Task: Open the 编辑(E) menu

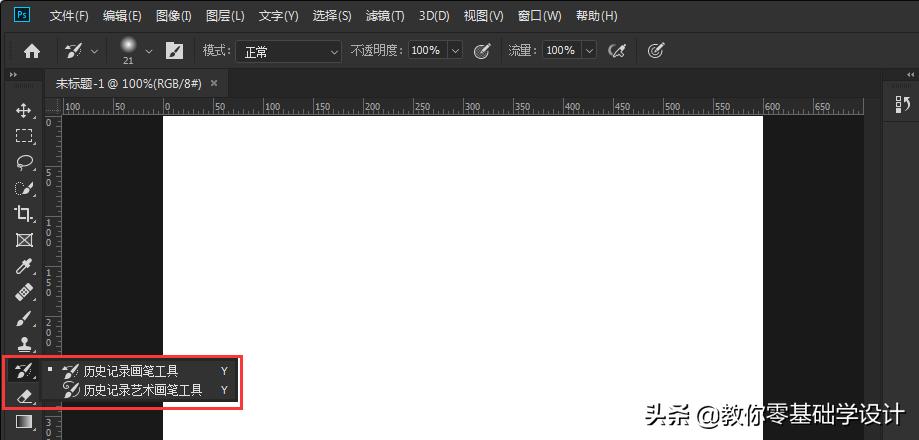Action: click(x=122, y=16)
